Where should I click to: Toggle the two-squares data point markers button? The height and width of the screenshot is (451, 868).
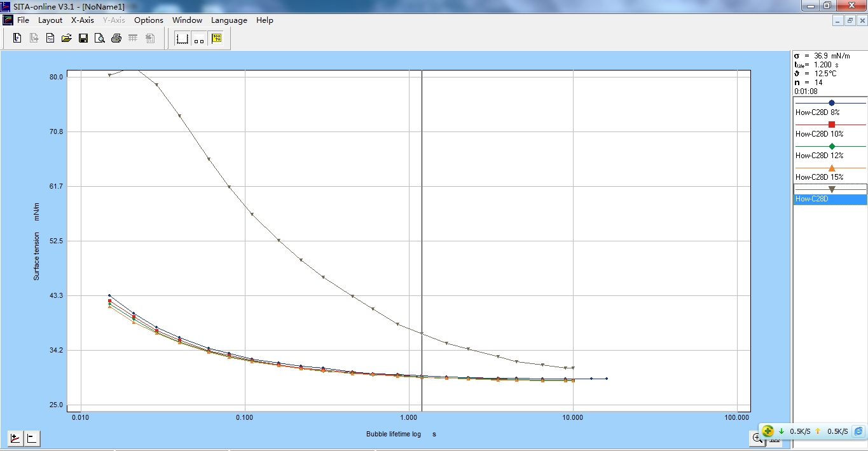click(x=200, y=39)
